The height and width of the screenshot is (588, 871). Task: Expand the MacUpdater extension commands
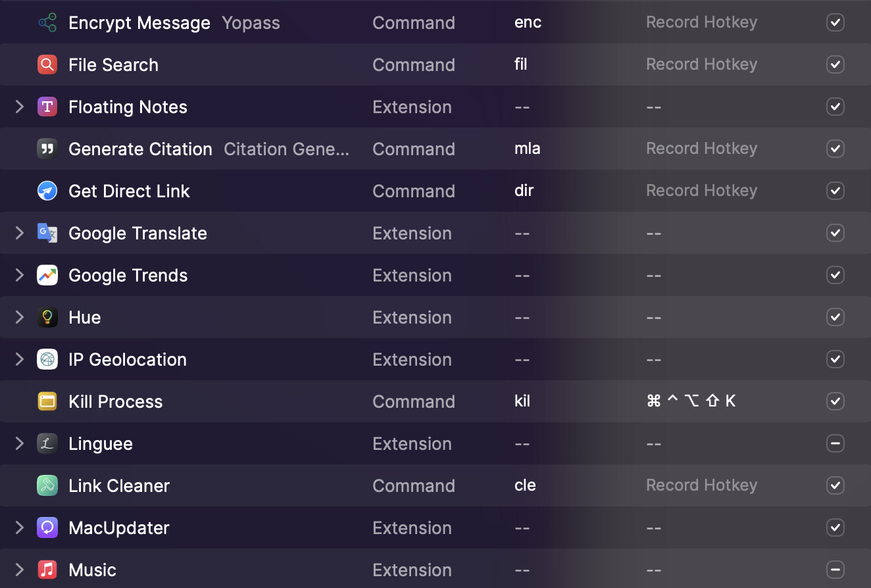click(19, 527)
